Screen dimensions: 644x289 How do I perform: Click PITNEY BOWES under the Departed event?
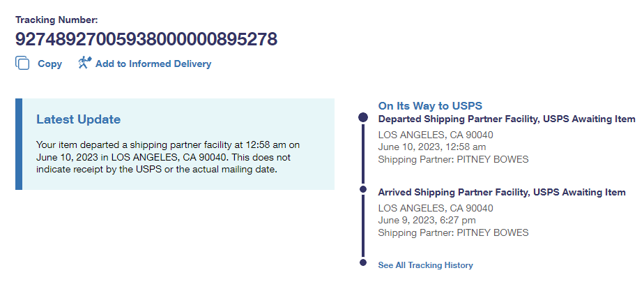click(492, 159)
